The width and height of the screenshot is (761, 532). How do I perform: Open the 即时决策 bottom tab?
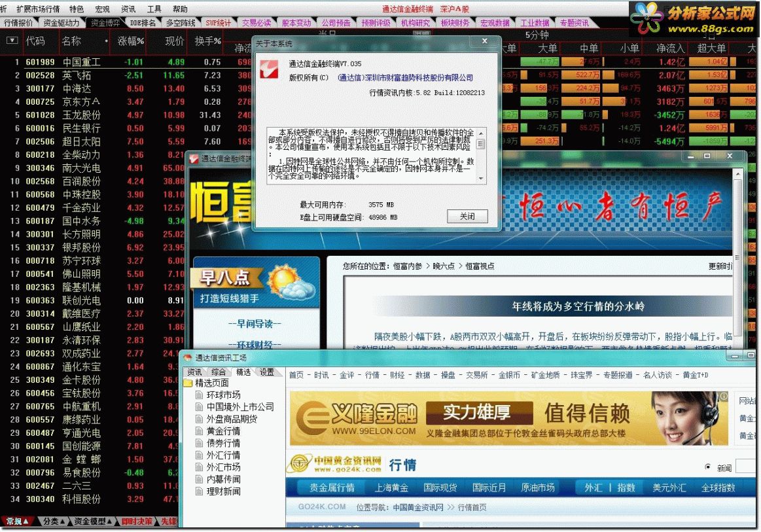[x=136, y=522]
